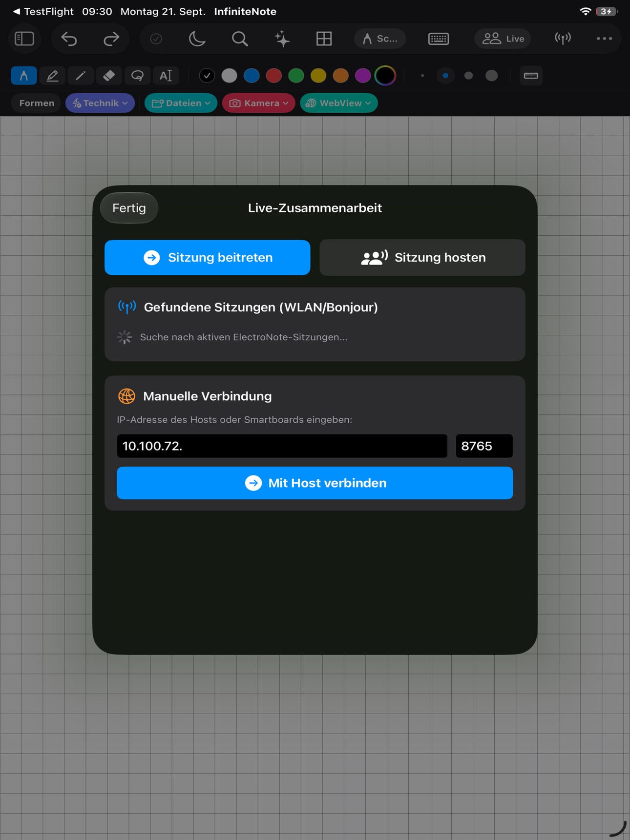
Task: Expand the WebView dropdown
Action: click(339, 103)
